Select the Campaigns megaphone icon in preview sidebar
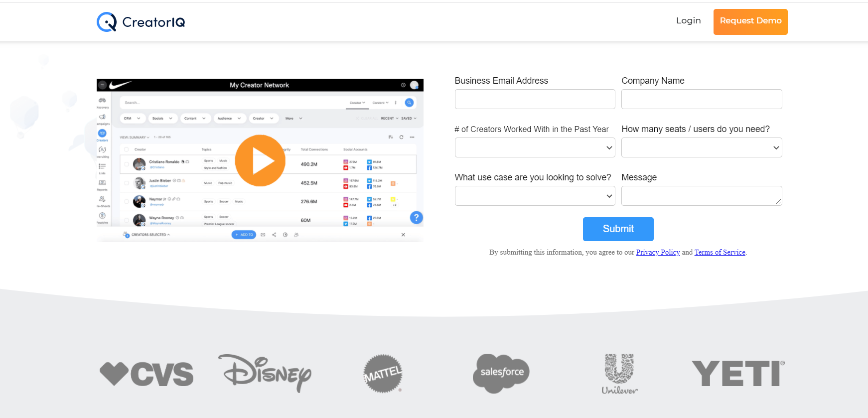 102,118
